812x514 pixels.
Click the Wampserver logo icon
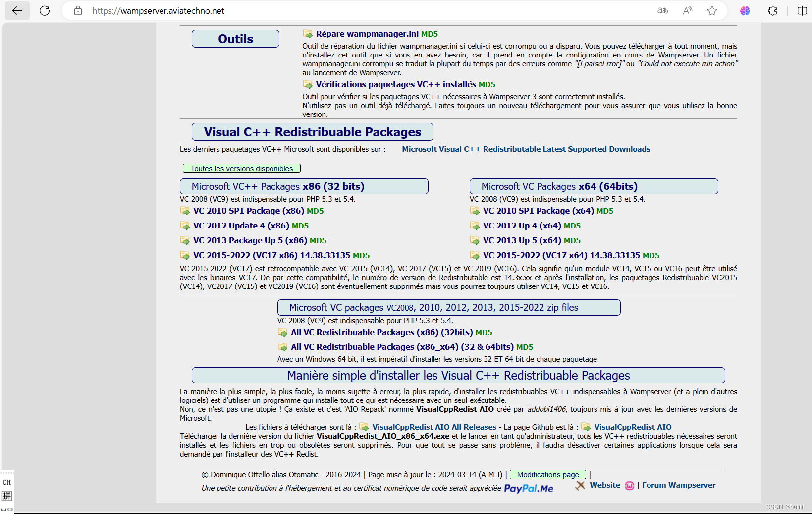(x=630, y=486)
